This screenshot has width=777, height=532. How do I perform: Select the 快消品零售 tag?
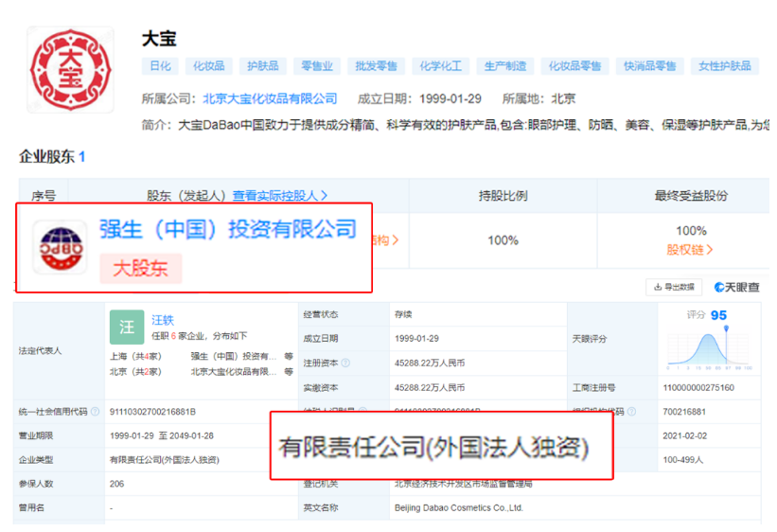coord(649,66)
